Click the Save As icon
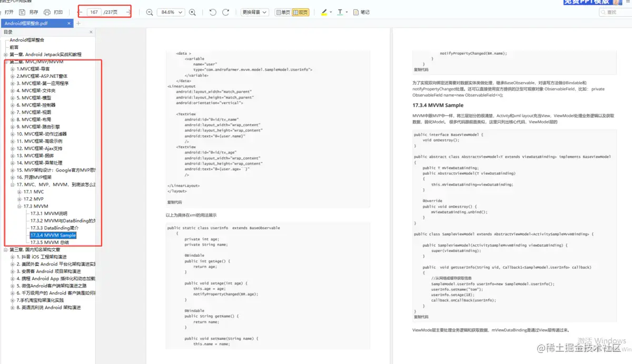 [x=23, y=12]
